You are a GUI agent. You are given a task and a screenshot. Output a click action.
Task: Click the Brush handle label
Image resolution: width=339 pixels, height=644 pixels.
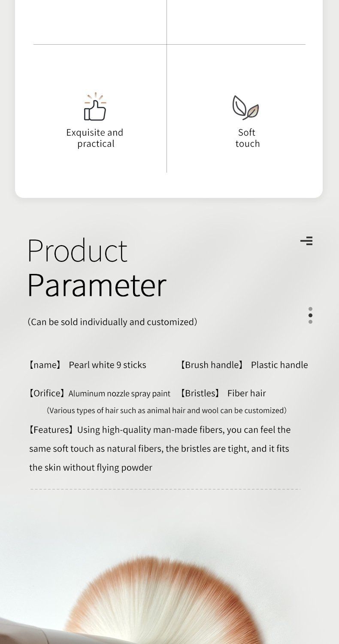[212, 365]
